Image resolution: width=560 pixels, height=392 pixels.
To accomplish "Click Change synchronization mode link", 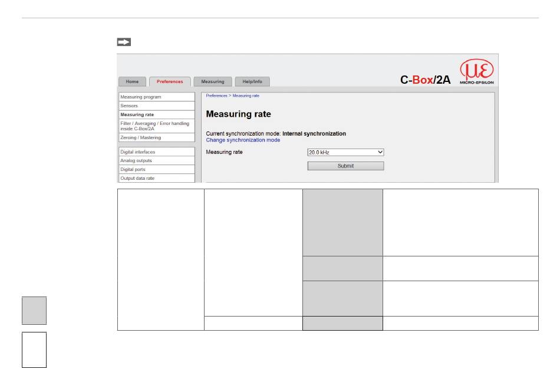I will [x=243, y=140].
